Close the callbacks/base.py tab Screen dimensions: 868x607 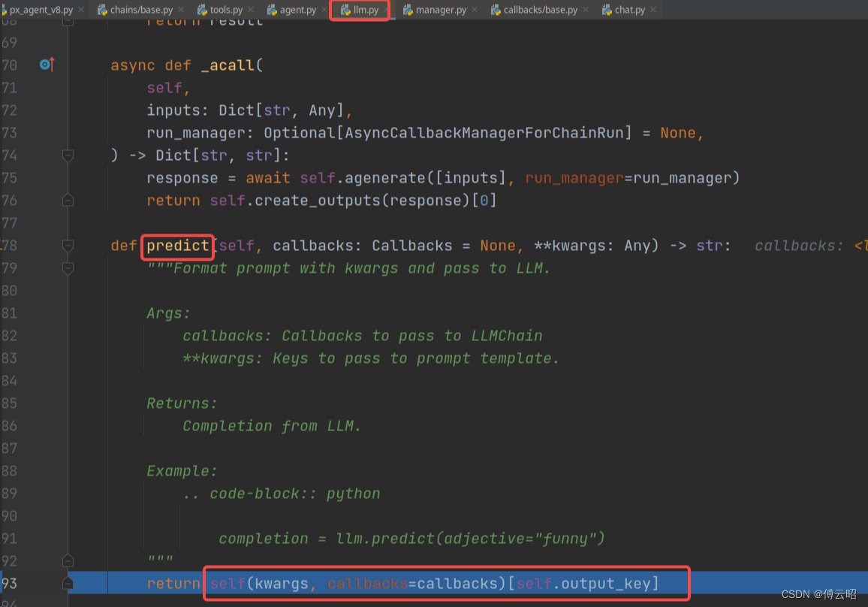pyautogui.click(x=586, y=10)
